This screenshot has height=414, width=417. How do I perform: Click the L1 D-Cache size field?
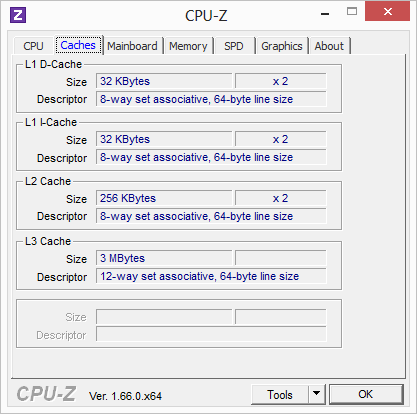[x=164, y=81]
